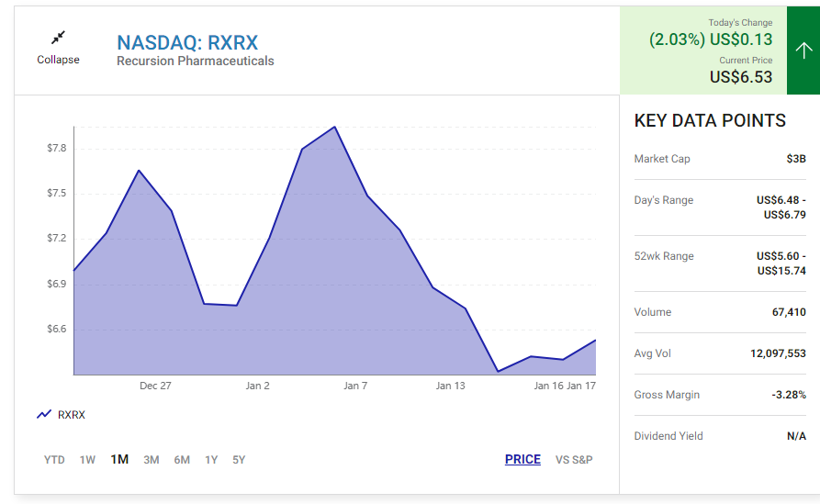Click the green up-arrow price change icon
820x504 pixels.
coord(803,50)
